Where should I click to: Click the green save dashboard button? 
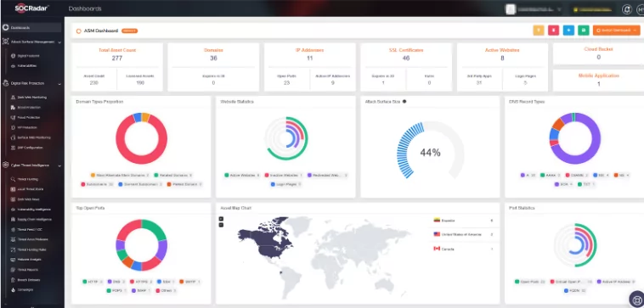point(583,31)
